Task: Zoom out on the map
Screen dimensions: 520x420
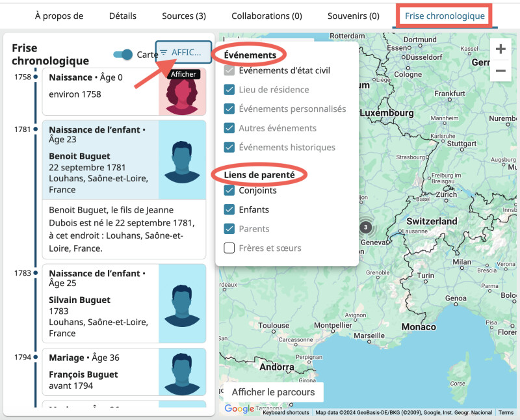Action: point(500,71)
